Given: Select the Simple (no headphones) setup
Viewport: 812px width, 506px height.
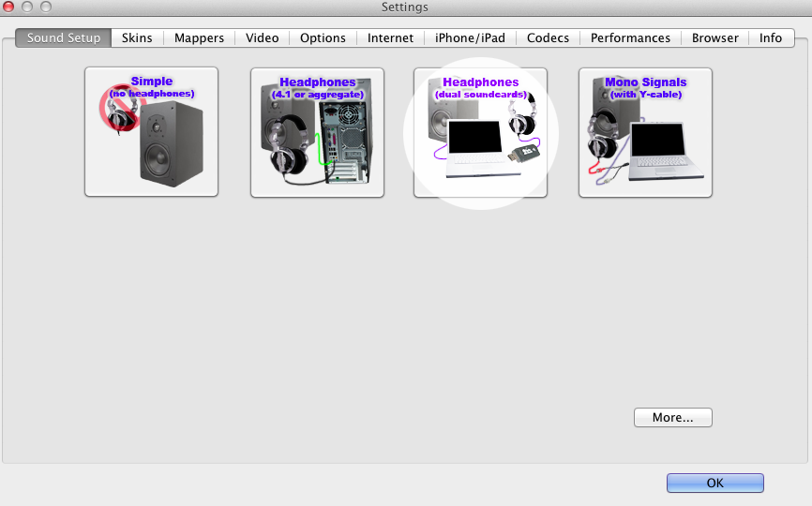Looking at the screenshot, I should (151, 132).
